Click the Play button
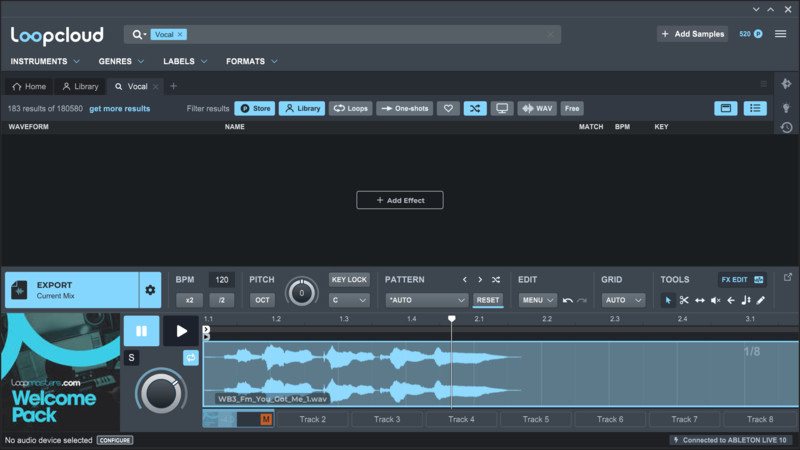Viewport: 800px width, 450px height. click(181, 331)
